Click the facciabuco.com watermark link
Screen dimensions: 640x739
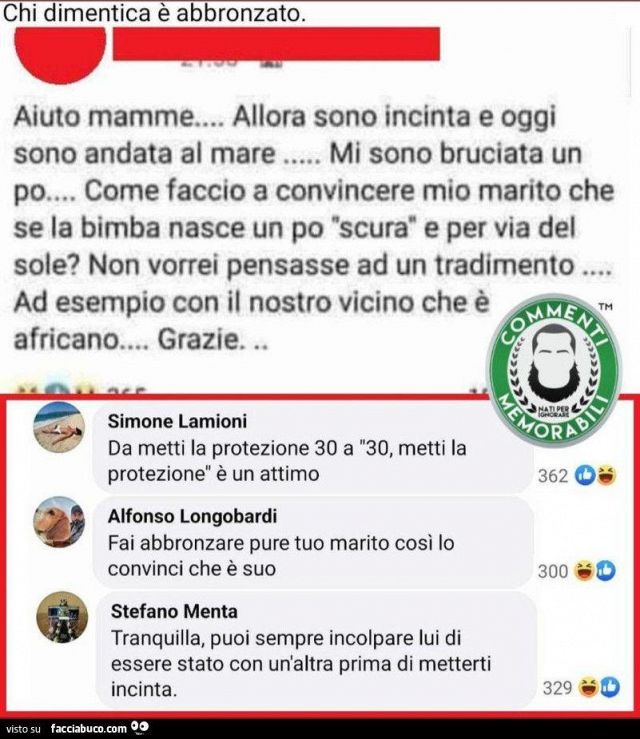(89, 728)
